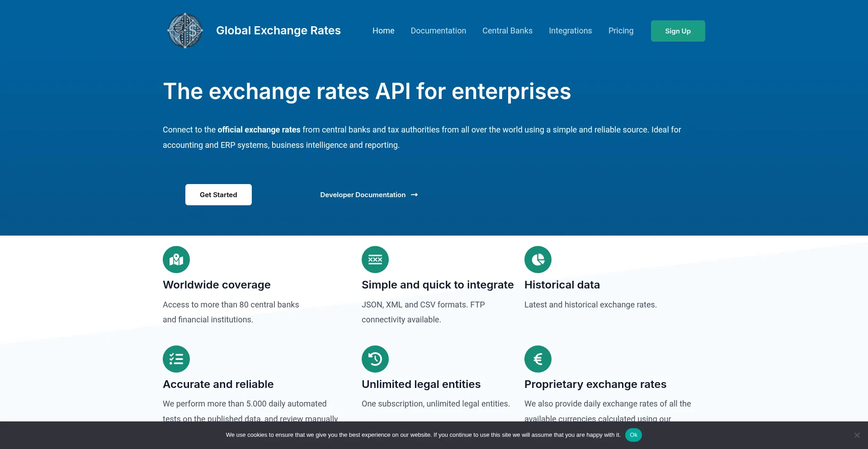Click the main headline about enterprises API
The image size is (868, 449).
tap(367, 91)
